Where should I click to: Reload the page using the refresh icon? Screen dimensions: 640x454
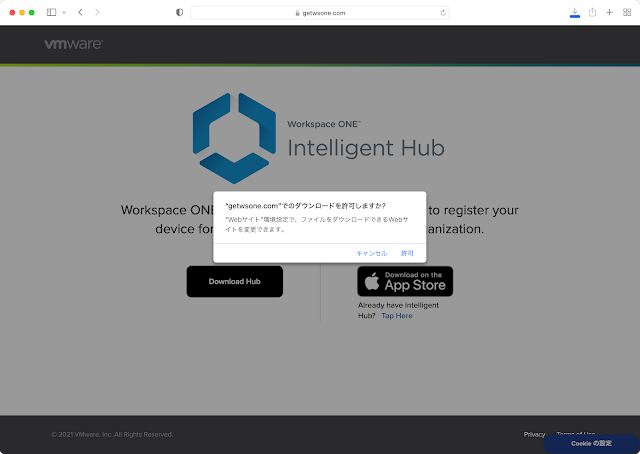point(443,13)
